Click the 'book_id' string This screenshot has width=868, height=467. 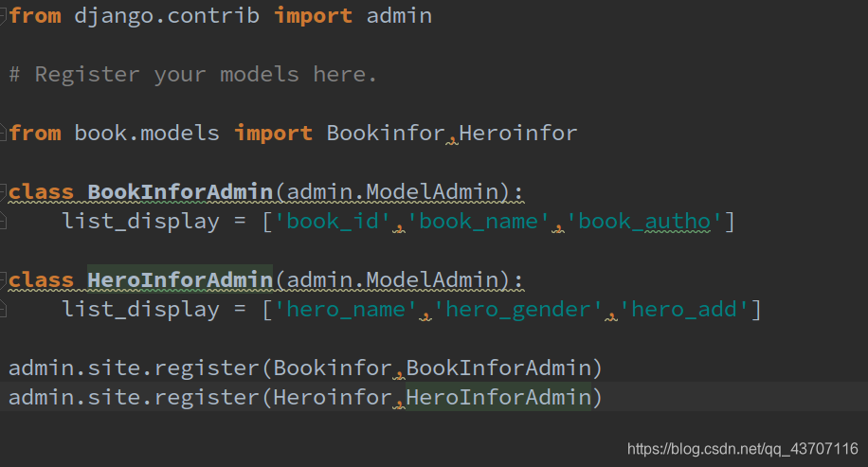coord(333,222)
